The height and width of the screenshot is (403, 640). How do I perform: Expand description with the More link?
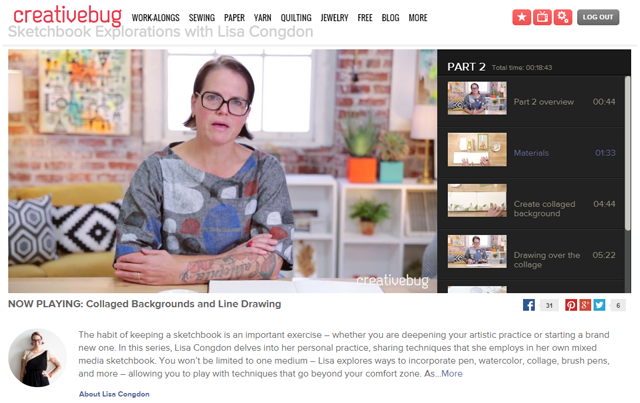(x=452, y=374)
